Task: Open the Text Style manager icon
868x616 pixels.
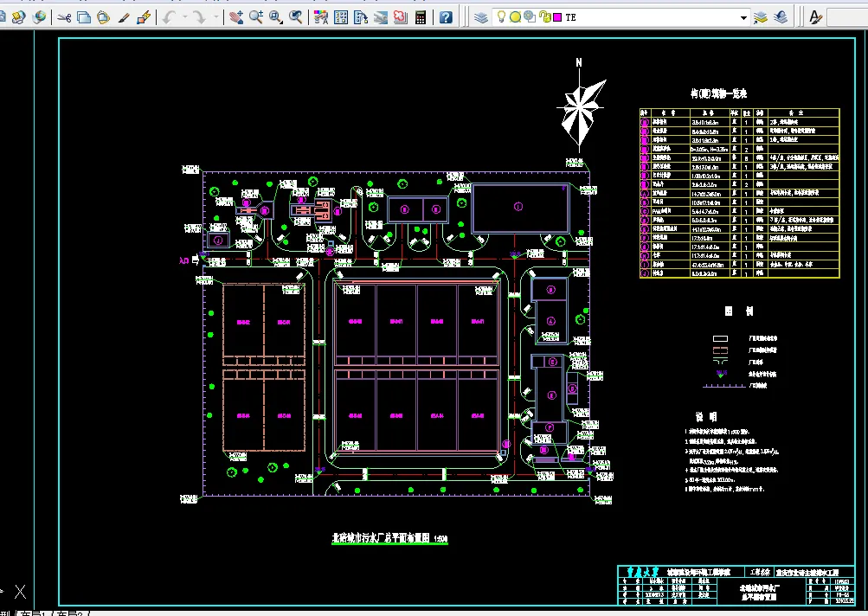Action: (x=815, y=17)
